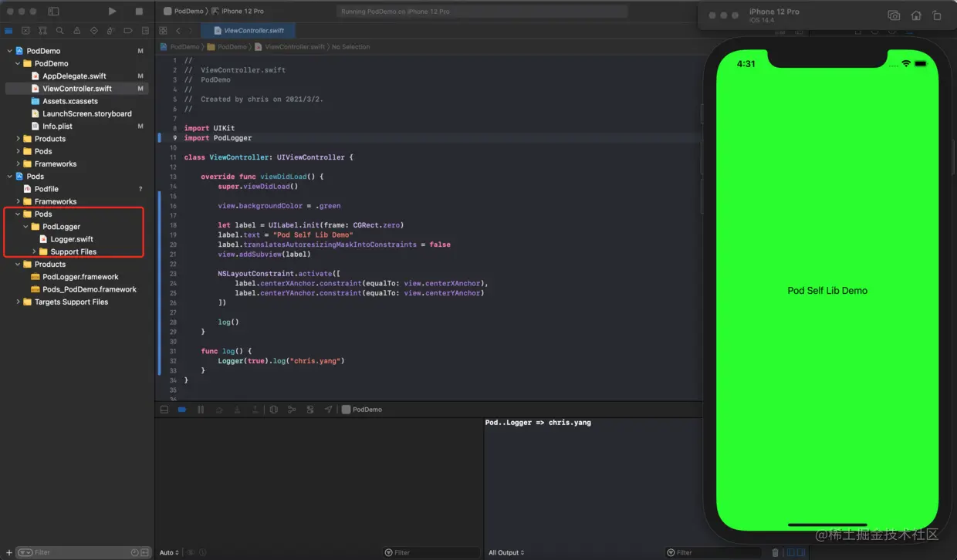Image resolution: width=957 pixels, height=560 pixels.
Task: Open the Source Control navigator
Action: [25, 31]
